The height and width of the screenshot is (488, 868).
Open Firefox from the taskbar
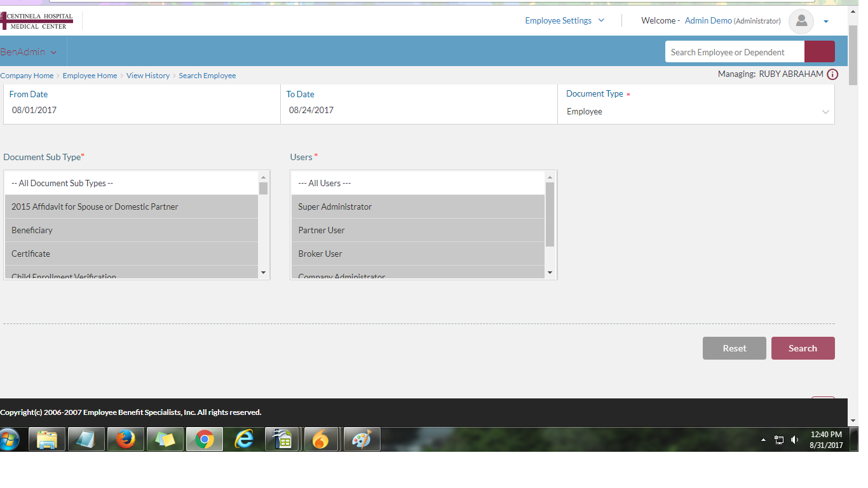pyautogui.click(x=125, y=439)
